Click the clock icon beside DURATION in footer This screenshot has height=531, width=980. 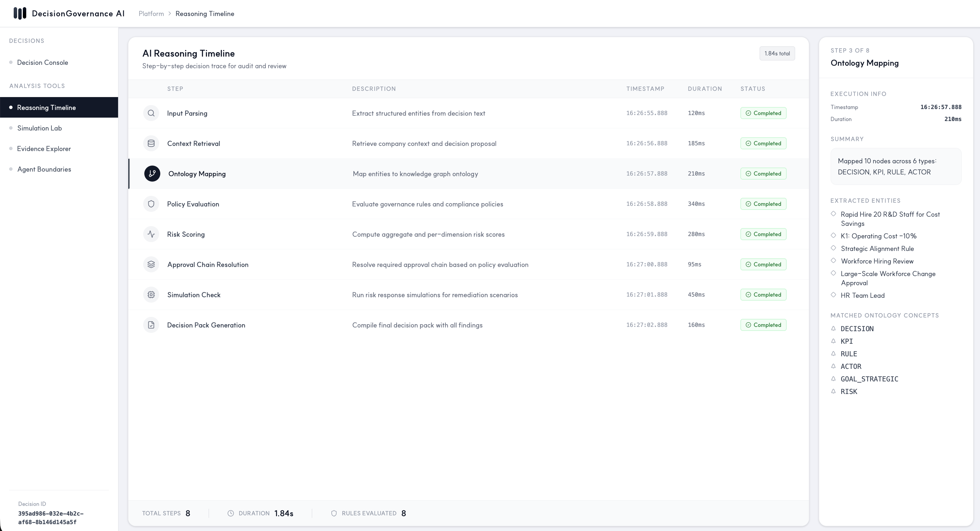coord(230,514)
